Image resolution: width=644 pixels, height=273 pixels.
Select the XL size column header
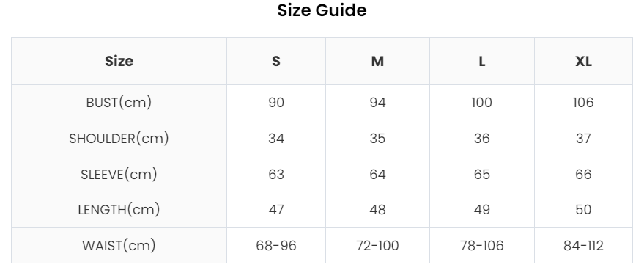pos(583,61)
